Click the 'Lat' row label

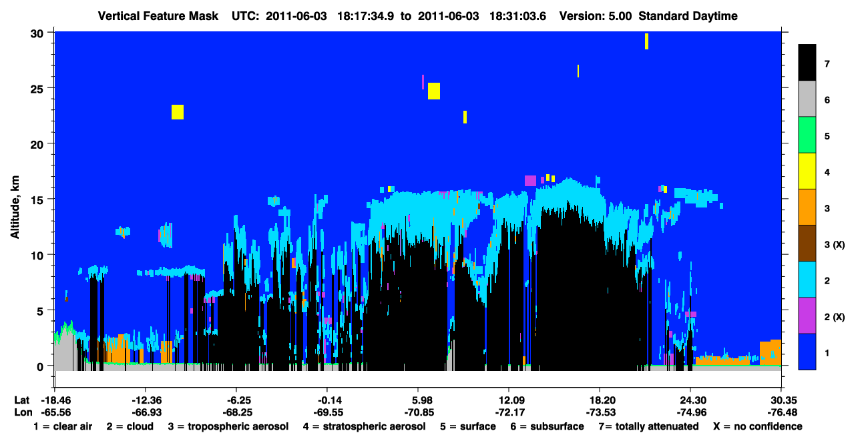click(22, 400)
